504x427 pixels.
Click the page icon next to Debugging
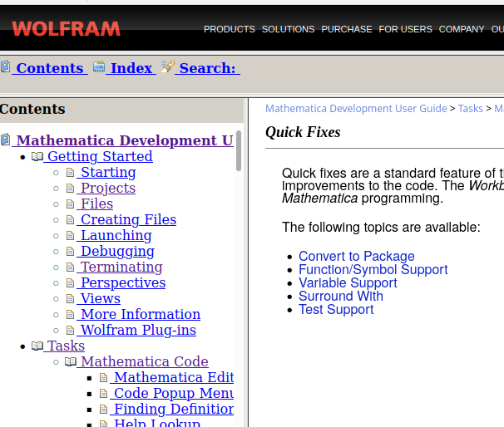tap(71, 251)
